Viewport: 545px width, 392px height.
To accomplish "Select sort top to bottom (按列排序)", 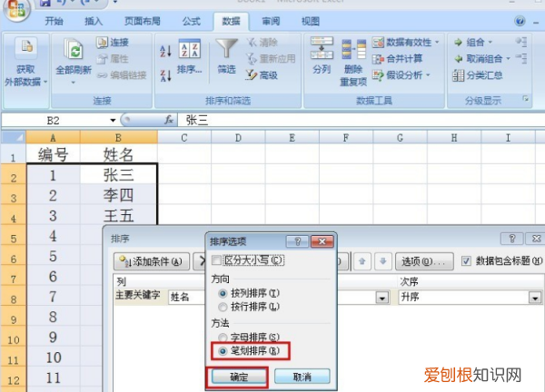I will point(223,294).
